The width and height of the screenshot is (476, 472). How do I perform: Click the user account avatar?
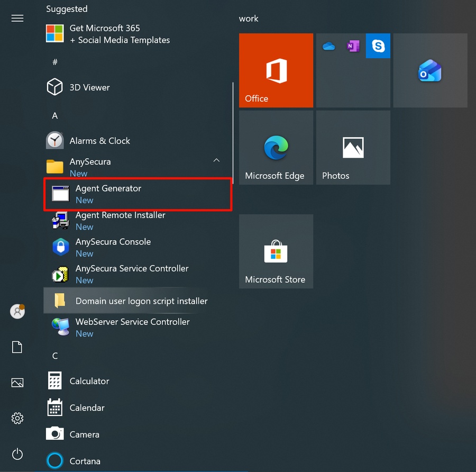pyautogui.click(x=17, y=311)
